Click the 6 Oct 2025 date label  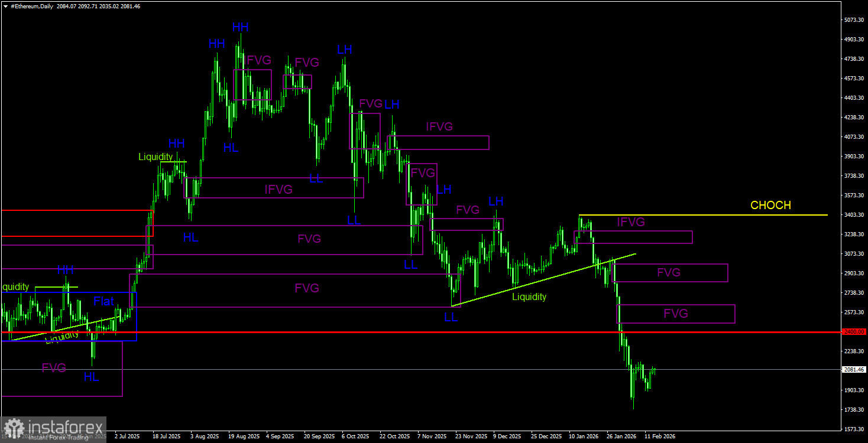356,437
